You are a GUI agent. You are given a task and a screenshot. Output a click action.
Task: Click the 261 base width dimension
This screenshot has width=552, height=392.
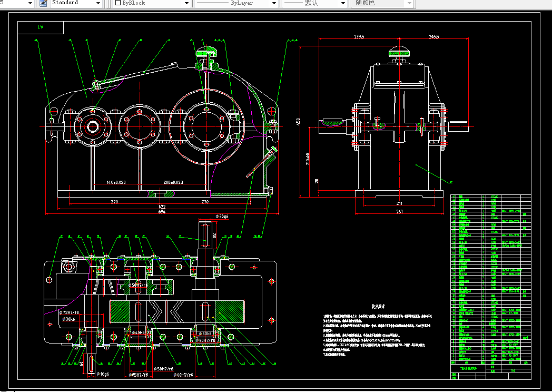pyautogui.click(x=399, y=212)
